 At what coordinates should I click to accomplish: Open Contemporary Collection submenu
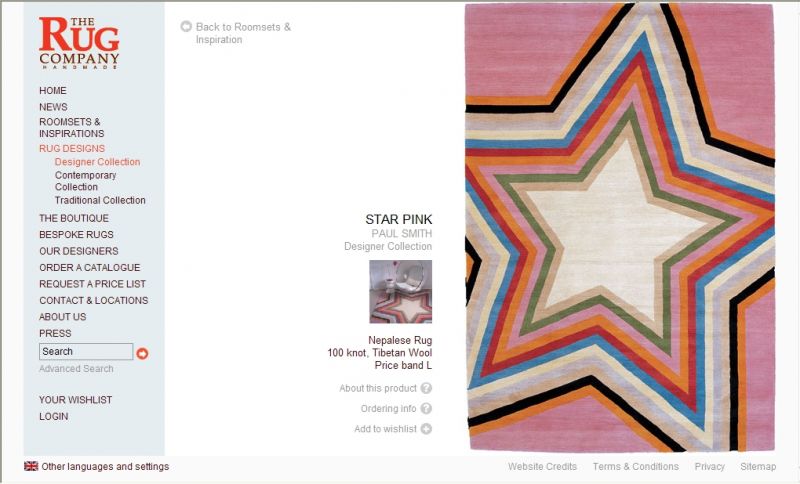pos(86,181)
